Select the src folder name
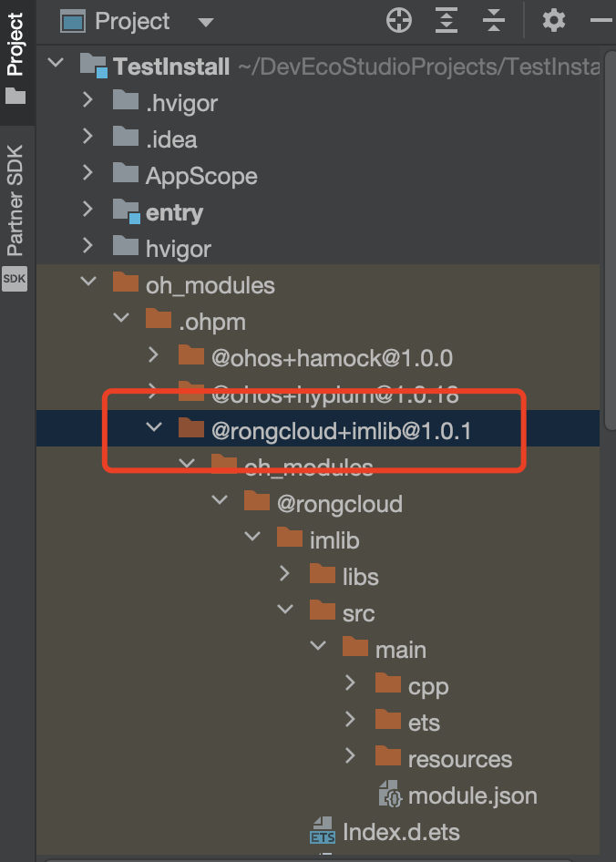Viewport: 616px width, 862px height. click(358, 613)
